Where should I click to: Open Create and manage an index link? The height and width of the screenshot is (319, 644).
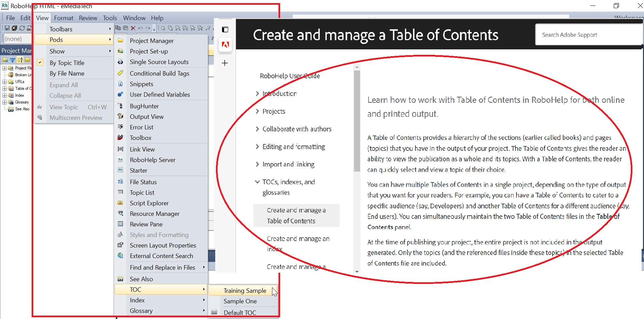[x=298, y=244]
